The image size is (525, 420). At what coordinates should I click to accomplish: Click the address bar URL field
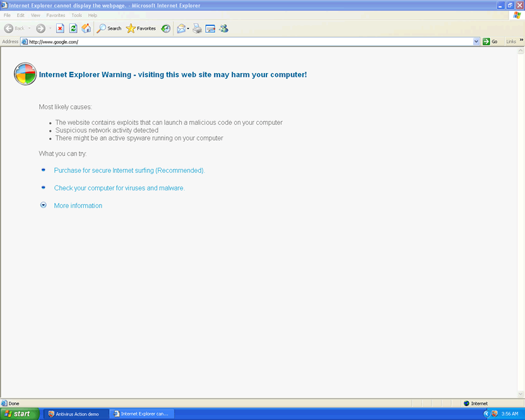coord(246,42)
